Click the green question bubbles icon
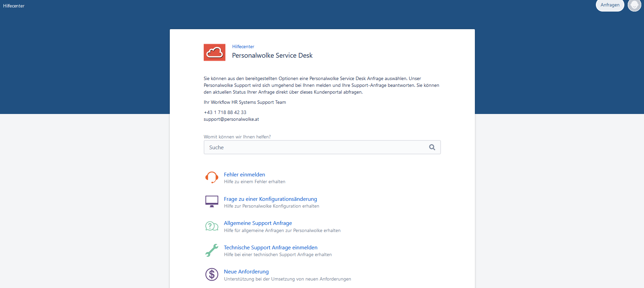The height and width of the screenshot is (288, 644). click(212, 226)
